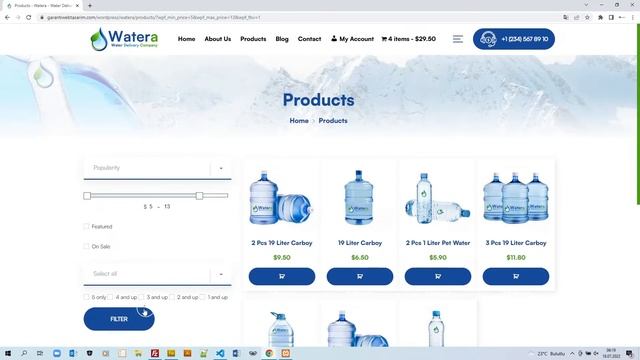Reload the page with refresh icon
The height and width of the screenshot is (360, 640).
tap(29, 18)
